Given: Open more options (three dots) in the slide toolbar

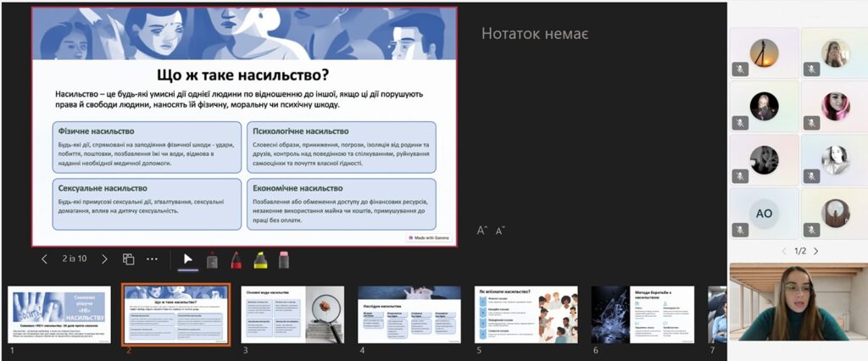Looking at the screenshot, I should (153, 259).
